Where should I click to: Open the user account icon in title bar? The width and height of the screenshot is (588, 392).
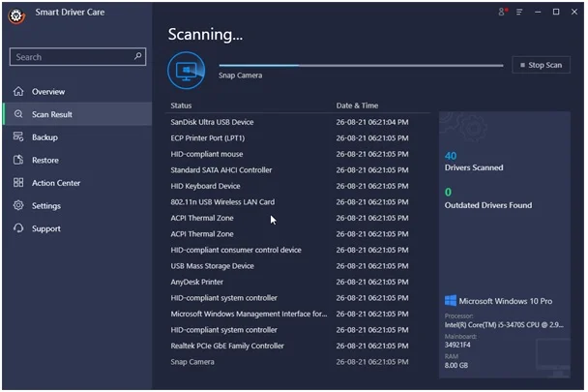pos(503,12)
